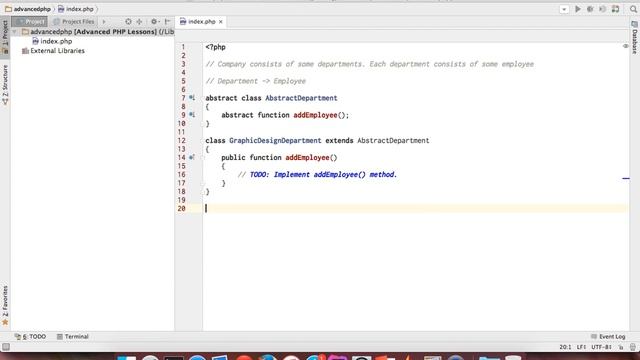The width and height of the screenshot is (640, 360).
Task: Click the Structure tool window stripe icon
Action: tap(5, 102)
